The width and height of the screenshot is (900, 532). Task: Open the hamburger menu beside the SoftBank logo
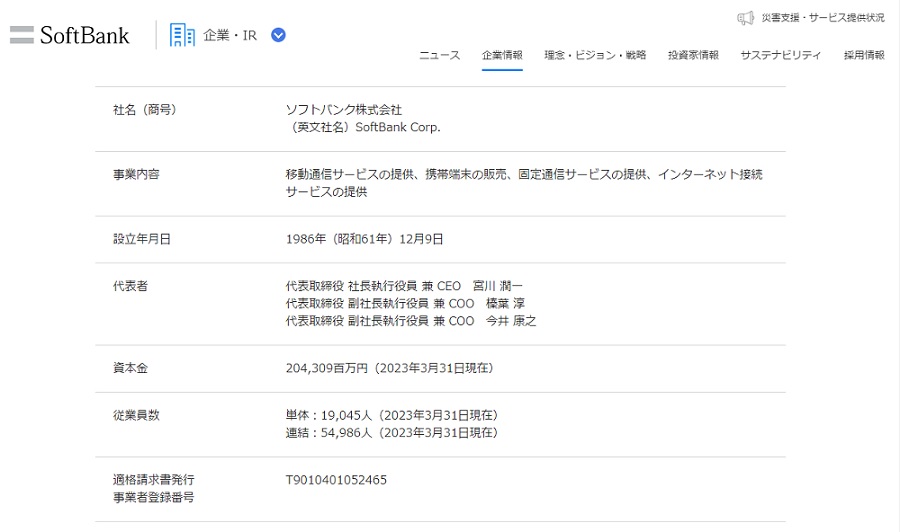tap(22, 35)
